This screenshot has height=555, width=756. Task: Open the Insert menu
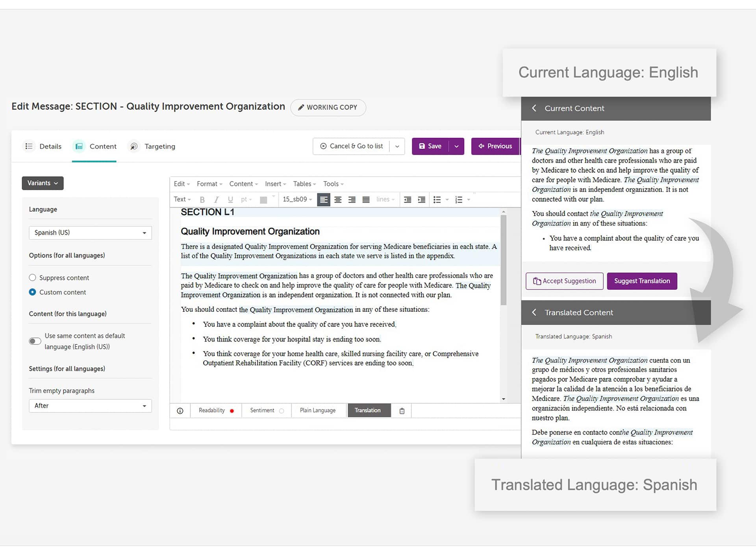click(x=275, y=184)
